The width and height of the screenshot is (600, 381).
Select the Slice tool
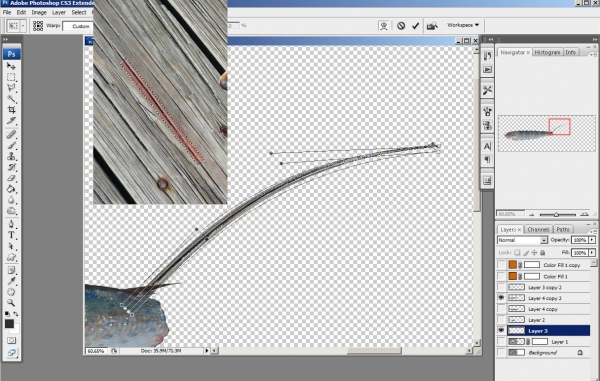11,120
